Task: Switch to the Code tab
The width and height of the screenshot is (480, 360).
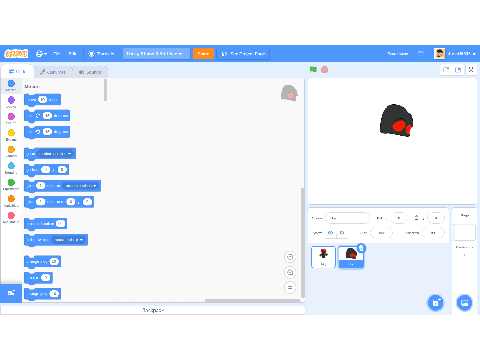Action: coord(17,71)
